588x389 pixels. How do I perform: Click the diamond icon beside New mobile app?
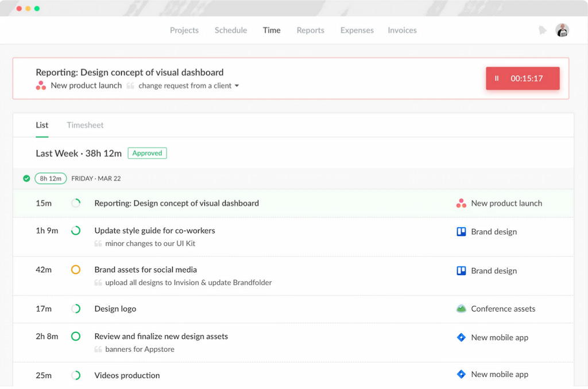tap(461, 337)
